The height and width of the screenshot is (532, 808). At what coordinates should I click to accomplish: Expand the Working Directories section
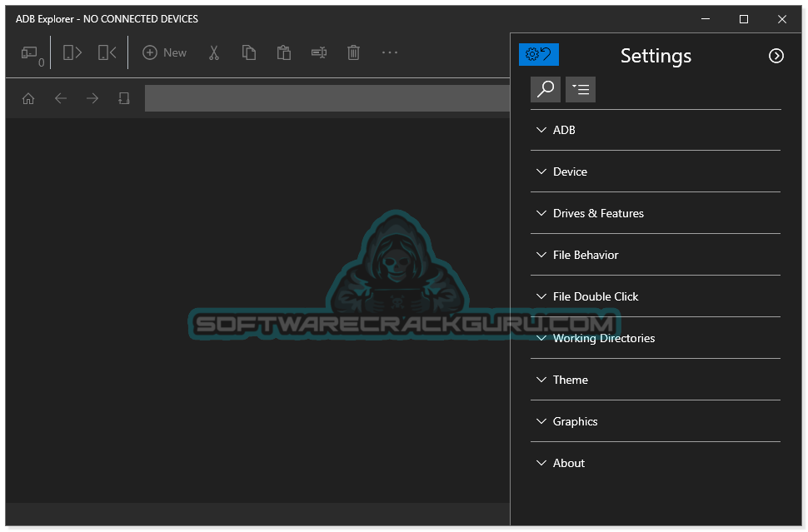(656, 339)
